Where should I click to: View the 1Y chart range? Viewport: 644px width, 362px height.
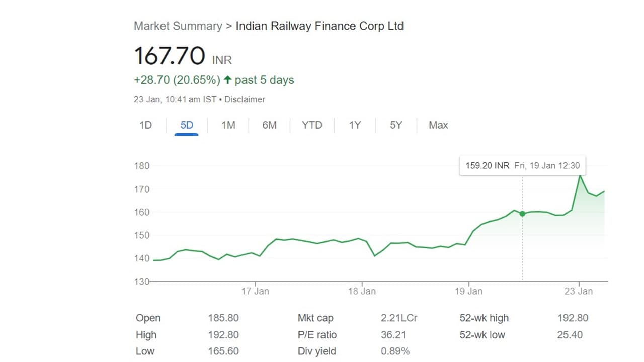tap(355, 125)
